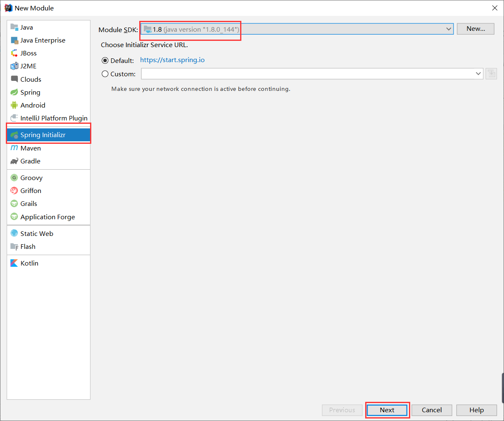Select Kotlin module type label

pos(29,263)
